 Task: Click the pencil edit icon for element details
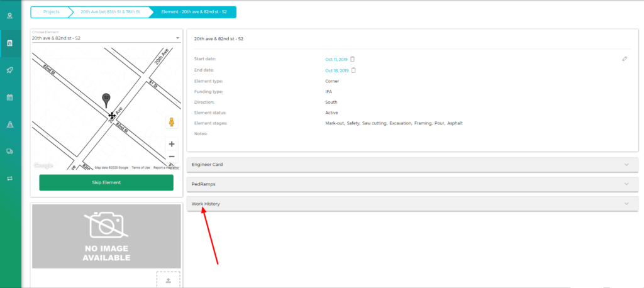625,58
